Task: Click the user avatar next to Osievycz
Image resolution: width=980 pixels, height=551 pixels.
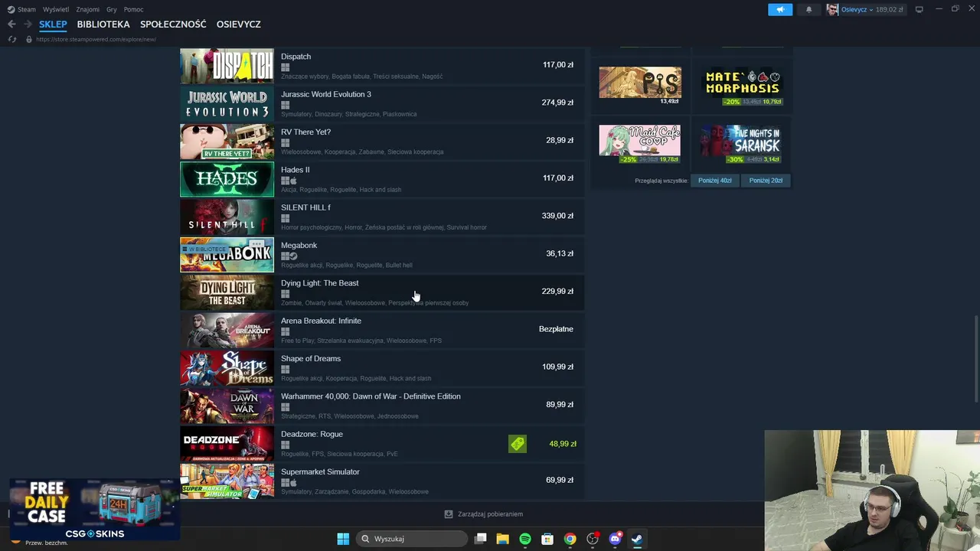Action: [832, 9]
